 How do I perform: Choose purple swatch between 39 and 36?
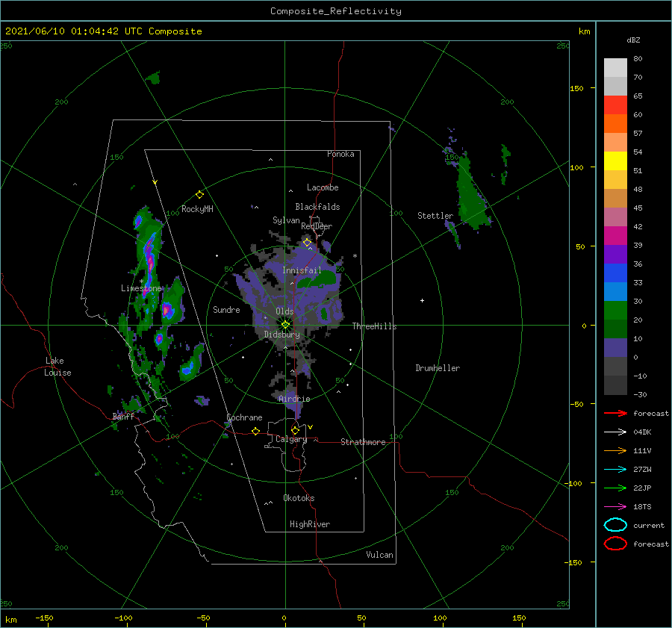pyautogui.click(x=615, y=255)
